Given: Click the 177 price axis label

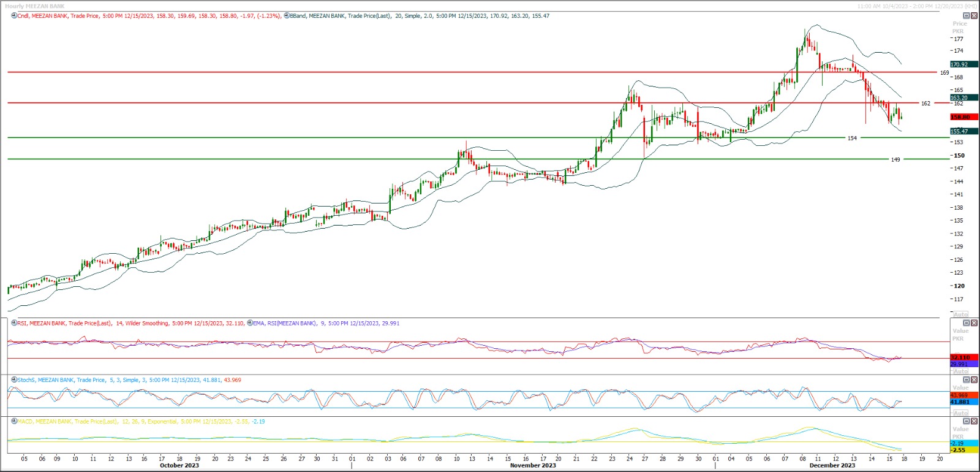Looking at the screenshot, I should (958, 39).
